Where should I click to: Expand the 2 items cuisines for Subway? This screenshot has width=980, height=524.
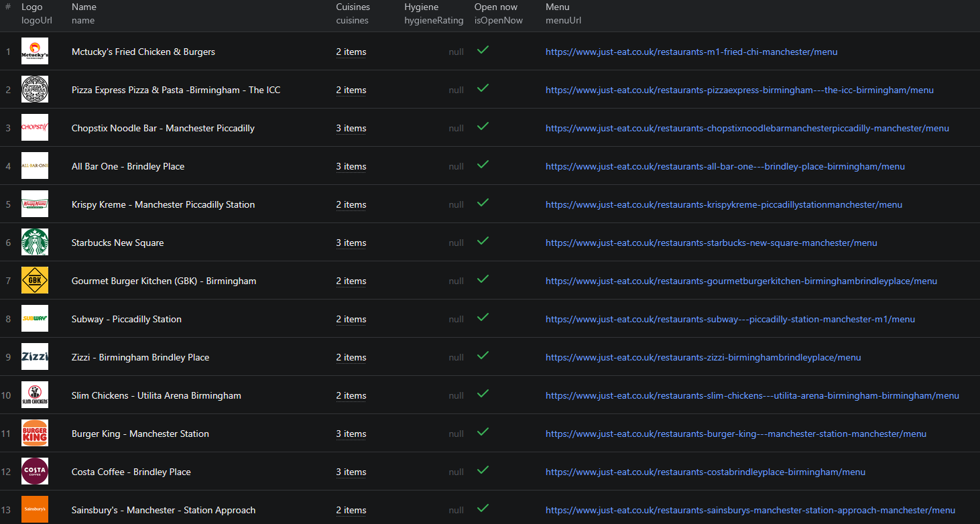pyautogui.click(x=351, y=319)
